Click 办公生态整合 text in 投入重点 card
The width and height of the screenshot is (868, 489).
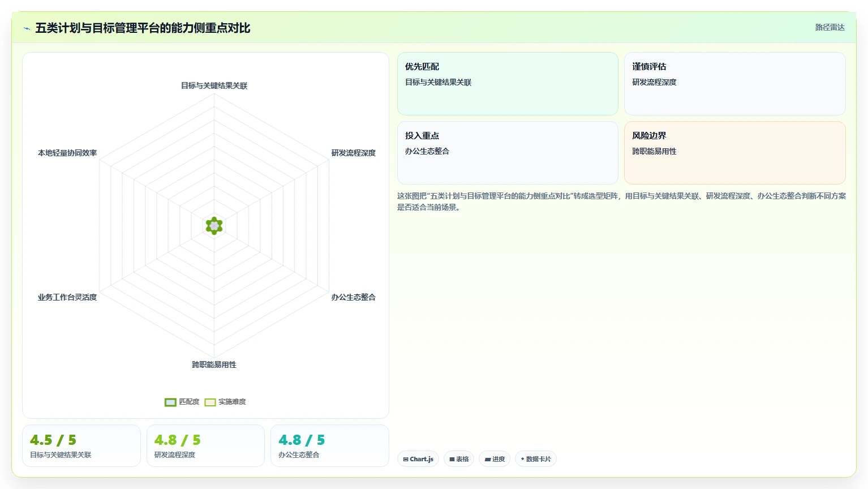427,151
